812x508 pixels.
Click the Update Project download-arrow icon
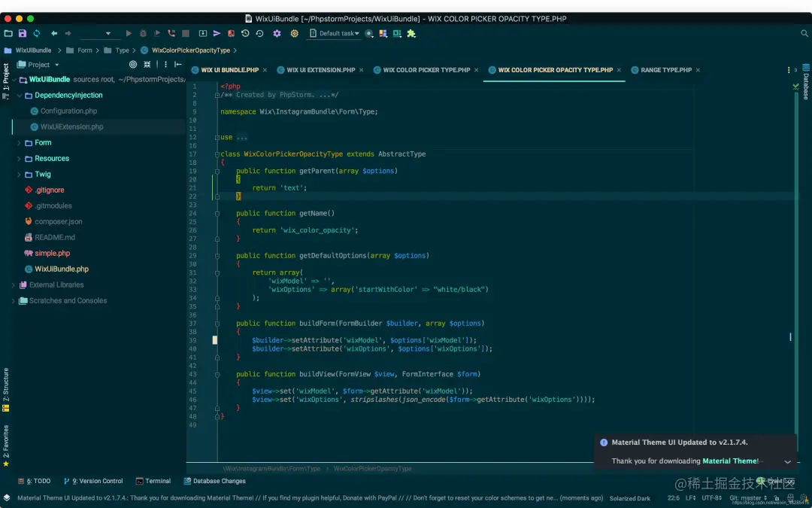(203, 33)
